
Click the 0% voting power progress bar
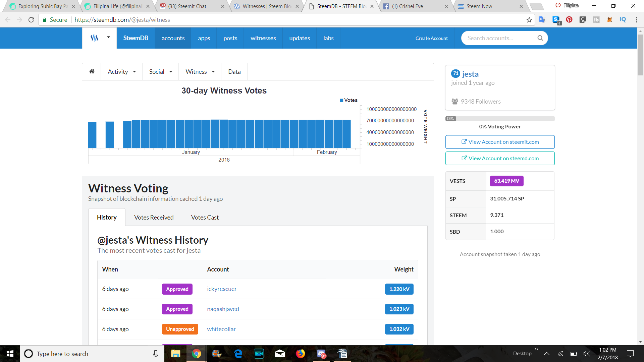click(500, 119)
